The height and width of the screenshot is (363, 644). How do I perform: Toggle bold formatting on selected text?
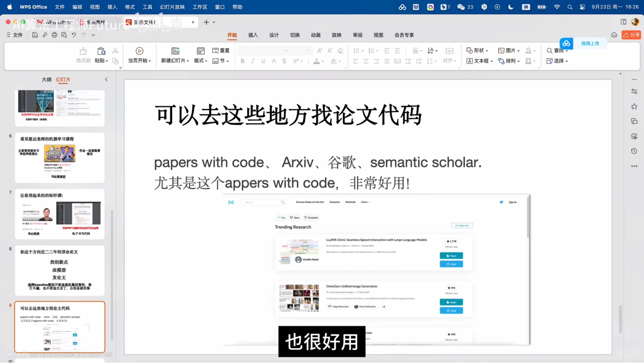pyautogui.click(x=242, y=61)
